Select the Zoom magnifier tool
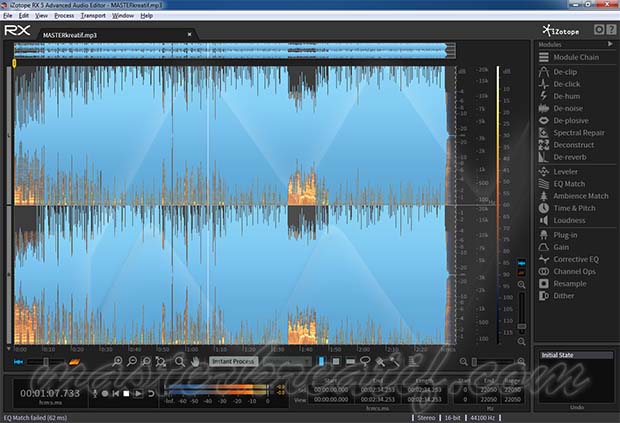The height and width of the screenshot is (423, 620). (x=180, y=361)
